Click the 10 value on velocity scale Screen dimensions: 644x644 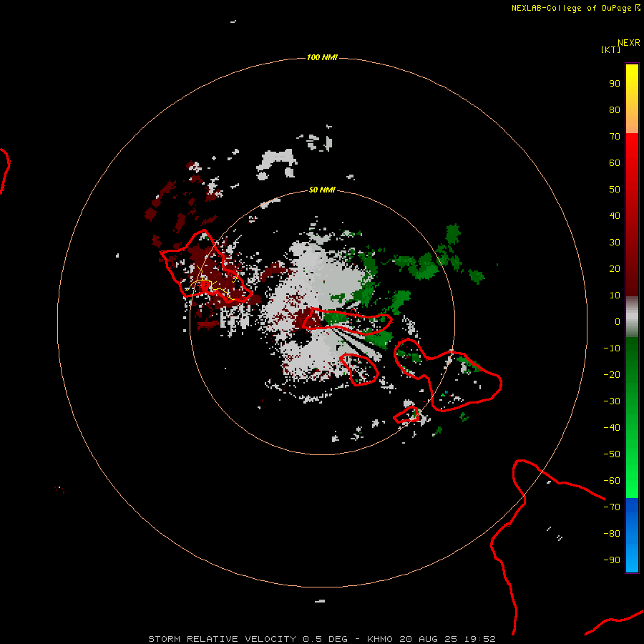[x=615, y=296]
